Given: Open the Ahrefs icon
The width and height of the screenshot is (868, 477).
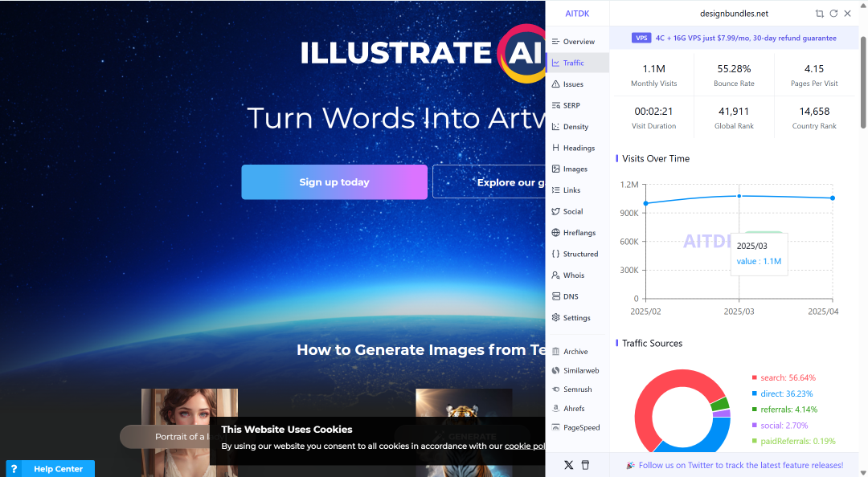Looking at the screenshot, I should 555,409.
